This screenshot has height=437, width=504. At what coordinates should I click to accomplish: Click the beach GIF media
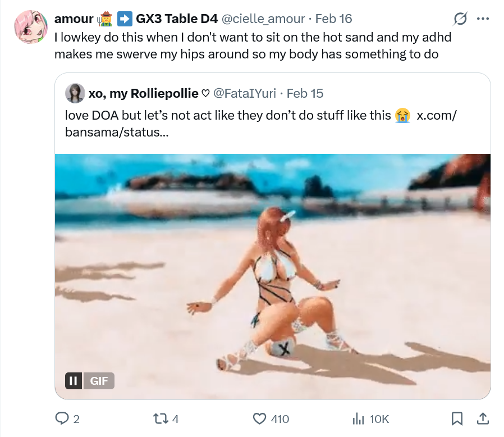273,276
